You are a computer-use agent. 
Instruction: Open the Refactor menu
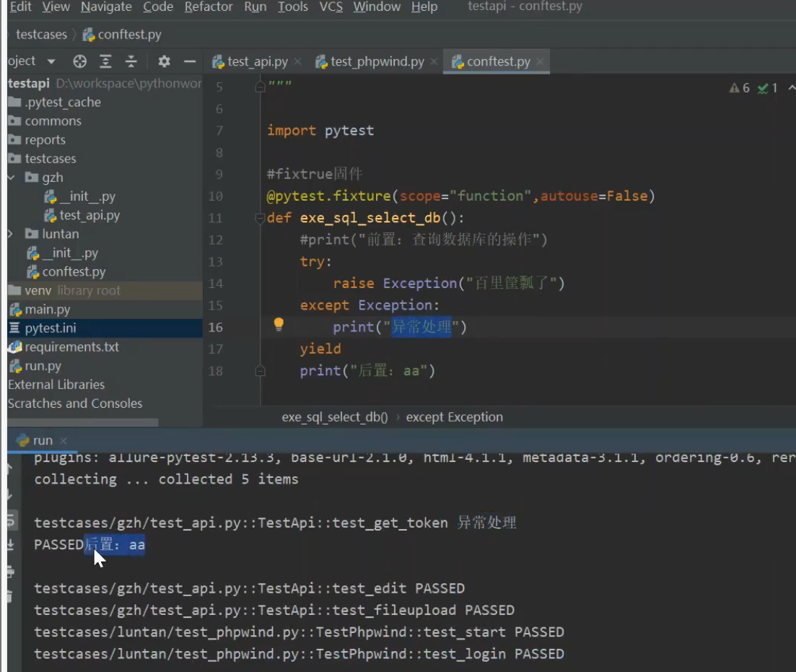209,7
